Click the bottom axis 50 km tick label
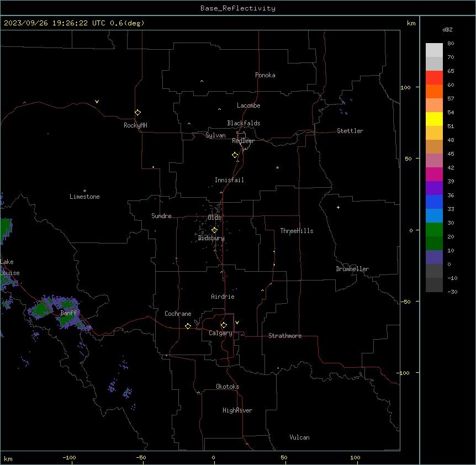This screenshot has width=476, height=465. click(x=284, y=457)
